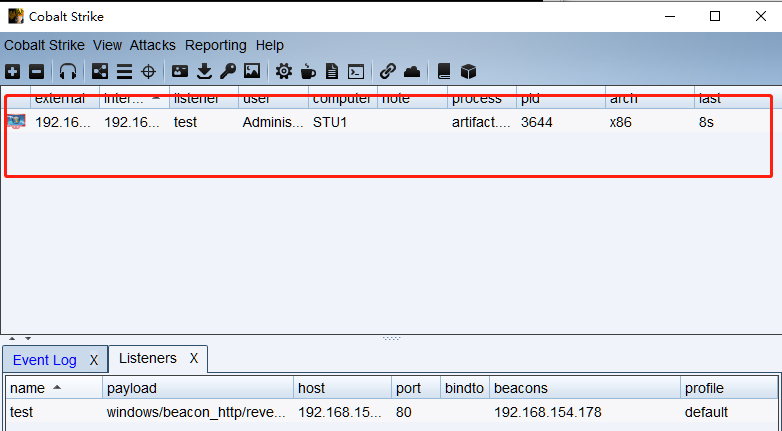
Task: Sort listeners by profile column
Action: coord(729,388)
